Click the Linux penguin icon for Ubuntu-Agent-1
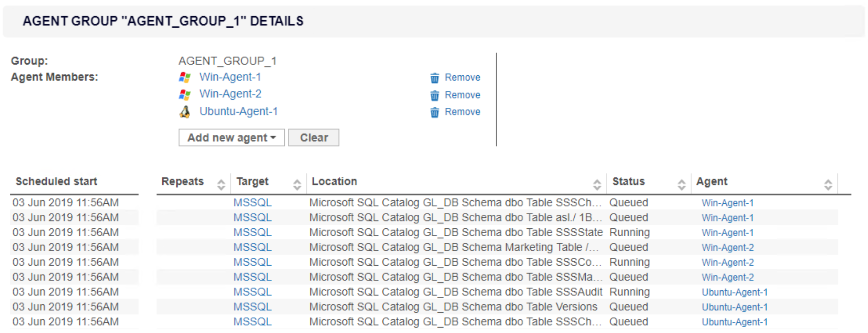 coord(185,112)
